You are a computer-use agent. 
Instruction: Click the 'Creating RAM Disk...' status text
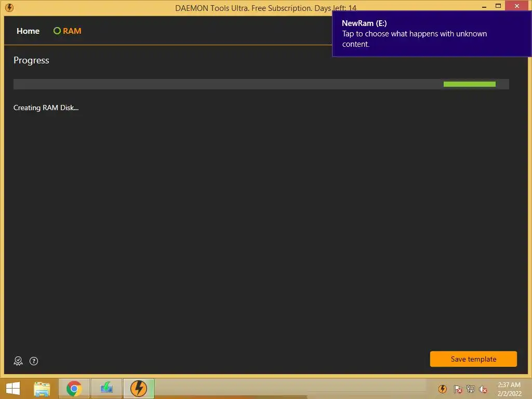pyautogui.click(x=46, y=108)
